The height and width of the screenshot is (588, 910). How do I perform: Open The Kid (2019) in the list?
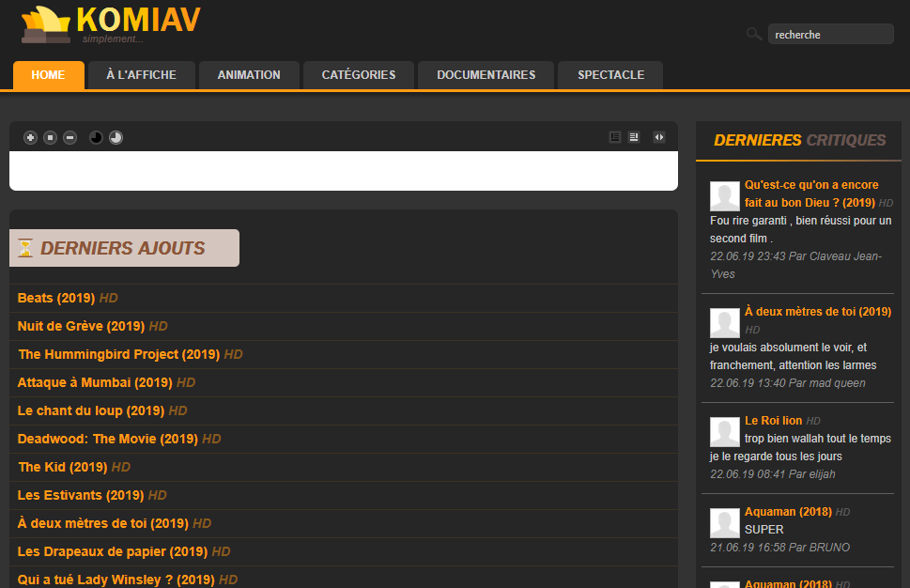pyautogui.click(x=63, y=467)
